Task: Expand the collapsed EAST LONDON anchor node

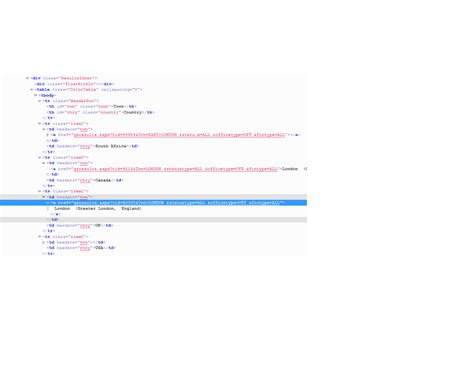Action: click(48, 135)
